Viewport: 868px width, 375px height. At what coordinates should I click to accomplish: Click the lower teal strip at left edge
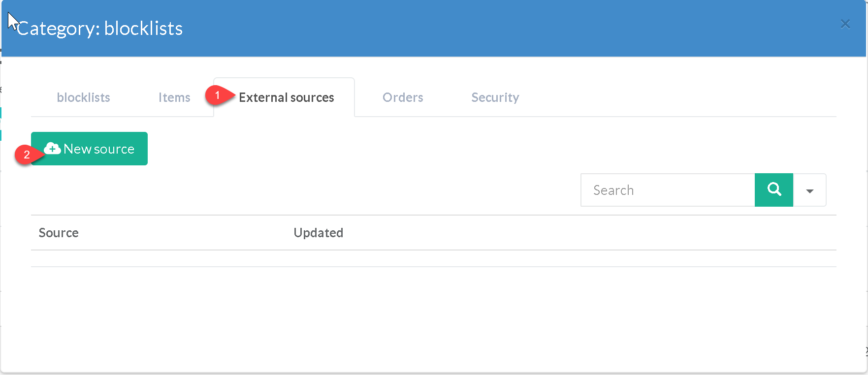pyautogui.click(x=1, y=135)
